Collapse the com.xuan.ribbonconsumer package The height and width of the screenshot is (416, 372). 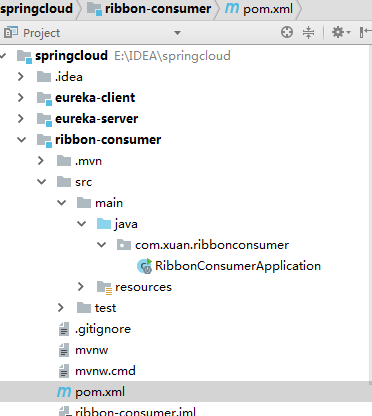(101, 245)
